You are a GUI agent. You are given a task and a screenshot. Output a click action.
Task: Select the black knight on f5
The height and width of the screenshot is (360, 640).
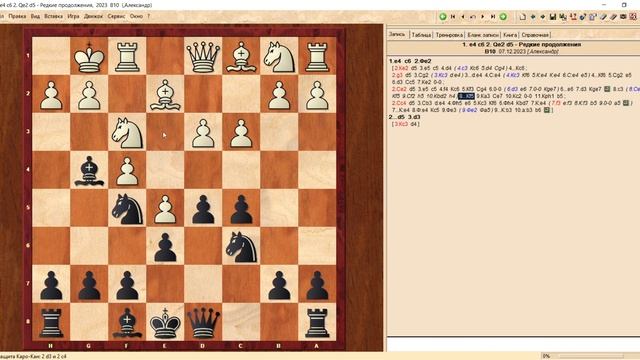tap(127, 208)
